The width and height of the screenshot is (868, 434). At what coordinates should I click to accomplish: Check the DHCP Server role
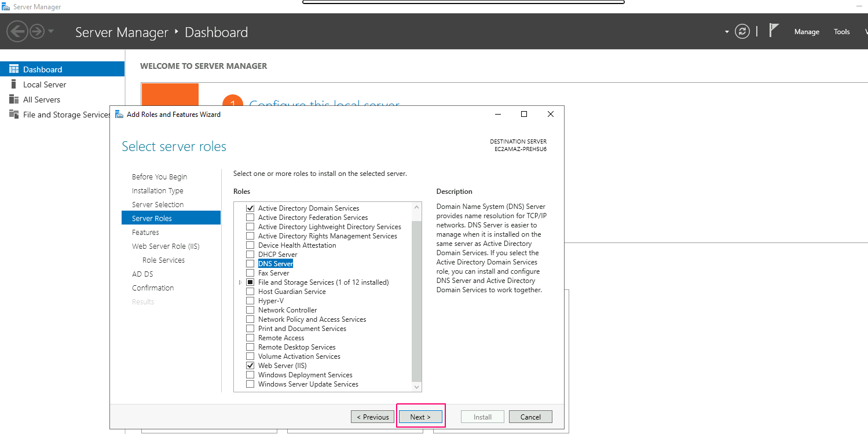(x=250, y=255)
